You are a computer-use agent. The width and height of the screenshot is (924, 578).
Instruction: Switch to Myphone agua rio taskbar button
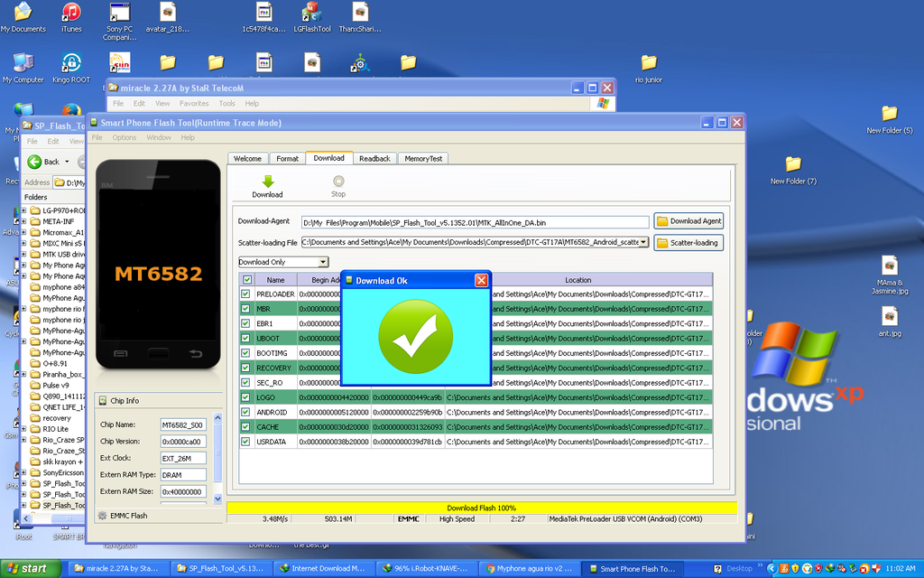[x=529, y=569]
